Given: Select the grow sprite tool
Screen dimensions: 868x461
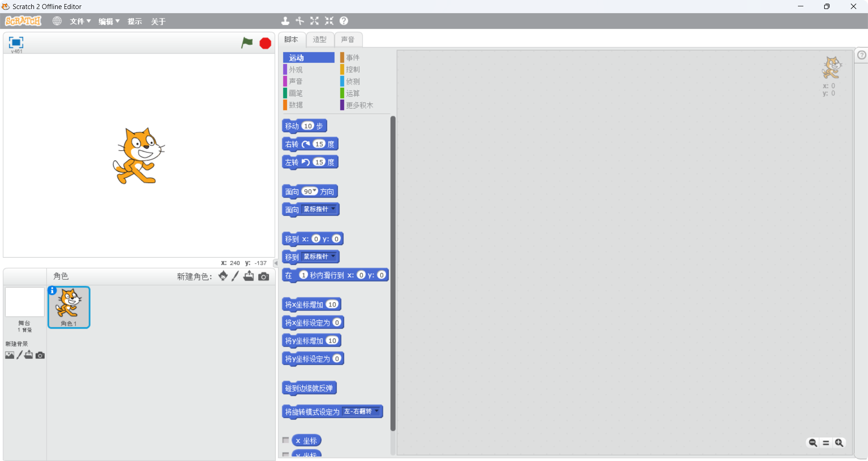Looking at the screenshot, I should (314, 21).
